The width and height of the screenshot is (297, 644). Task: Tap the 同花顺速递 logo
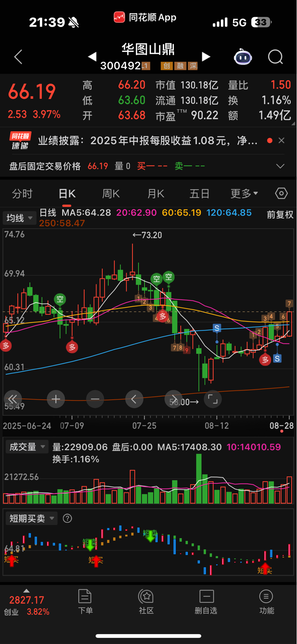coord(20,140)
